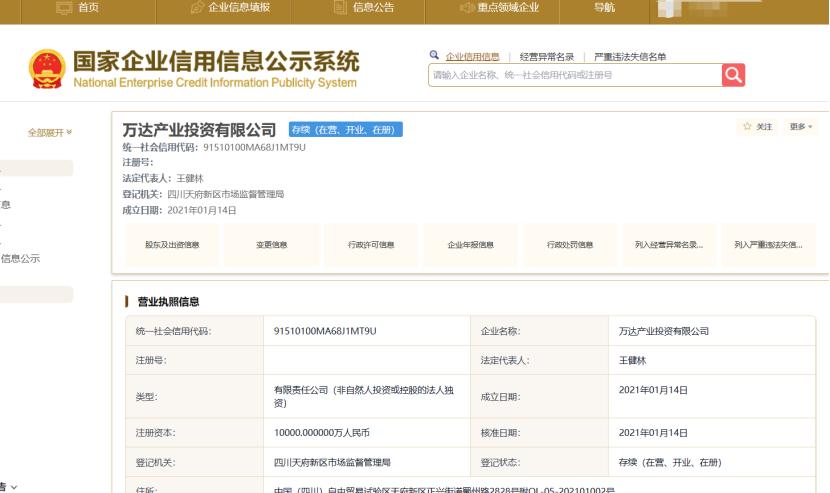Click the edit icon beside 企业信息填报
830x493 pixels.
tap(197, 7)
